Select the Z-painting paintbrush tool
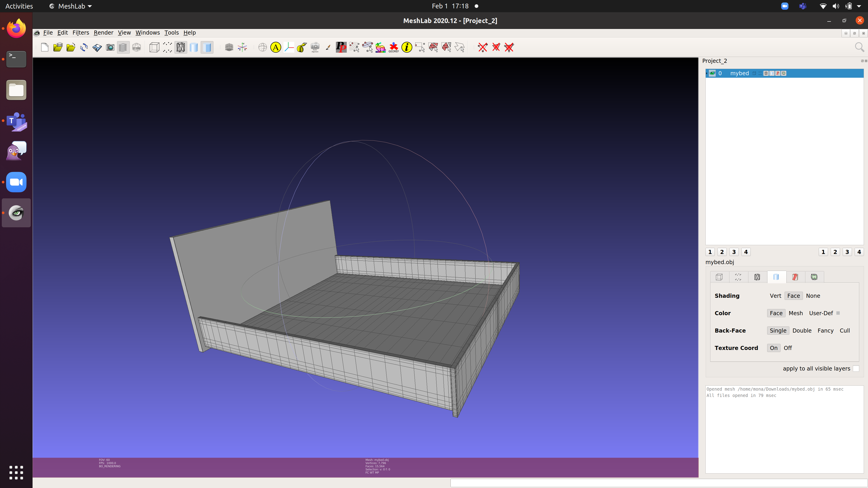 click(x=328, y=47)
